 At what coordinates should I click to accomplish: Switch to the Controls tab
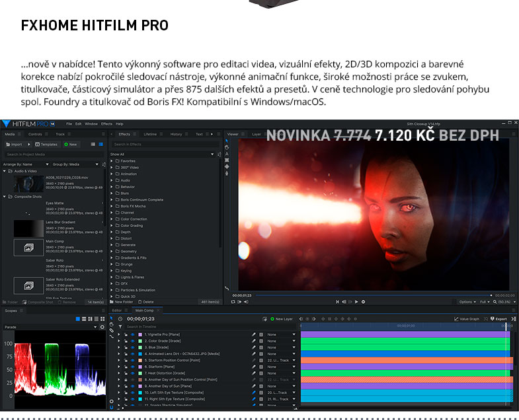[35, 134]
